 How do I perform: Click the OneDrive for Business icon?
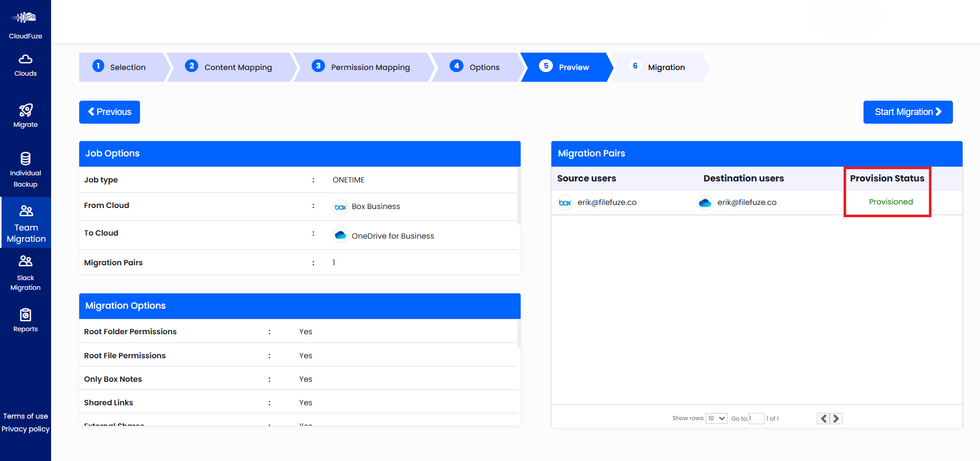coord(340,235)
